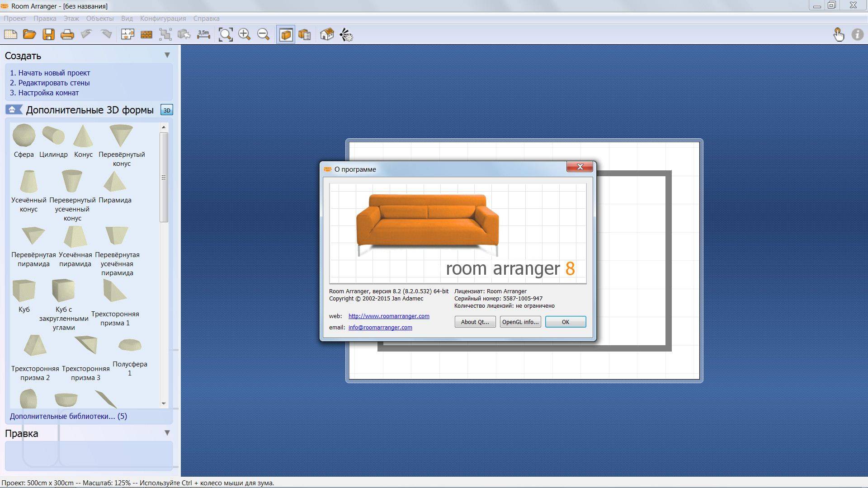868x488 pixels.
Task: Open the Проект menu
Action: click(x=15, y=19)
